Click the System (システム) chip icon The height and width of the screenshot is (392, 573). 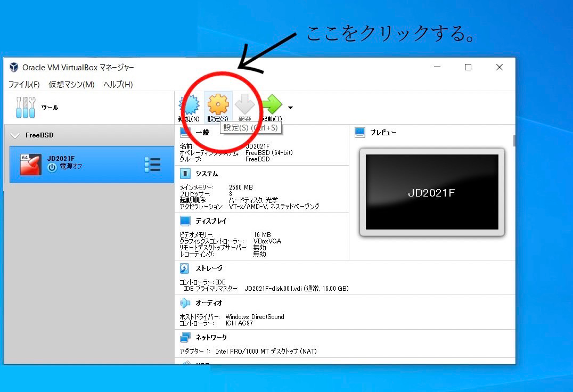click(x=185, y=174)
